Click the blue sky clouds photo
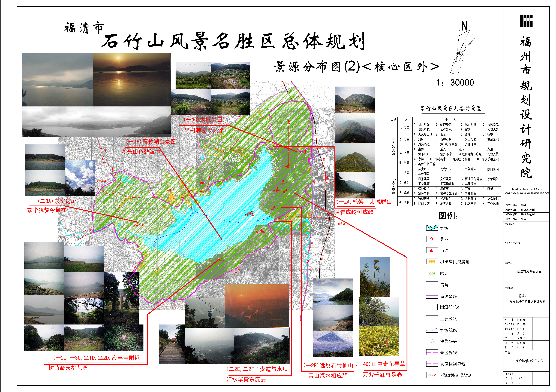Screen dimensions: 556x392 pos(80,178)
